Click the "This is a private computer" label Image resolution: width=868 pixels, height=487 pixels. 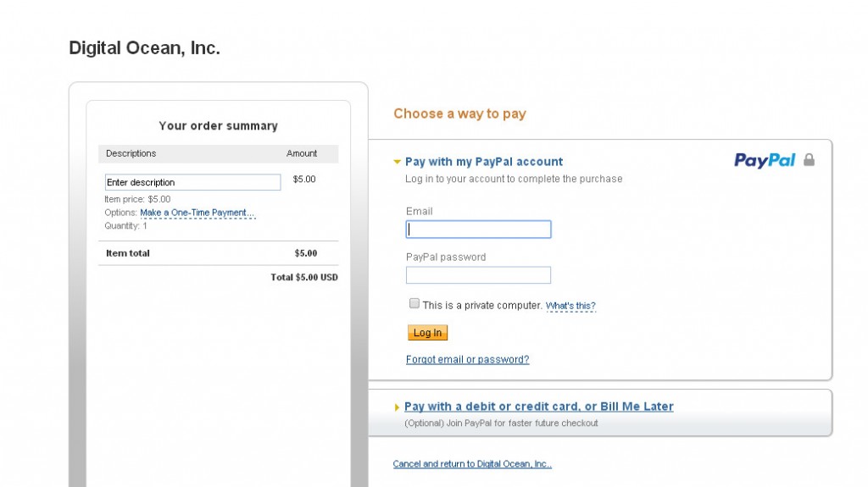click(482, 306)
